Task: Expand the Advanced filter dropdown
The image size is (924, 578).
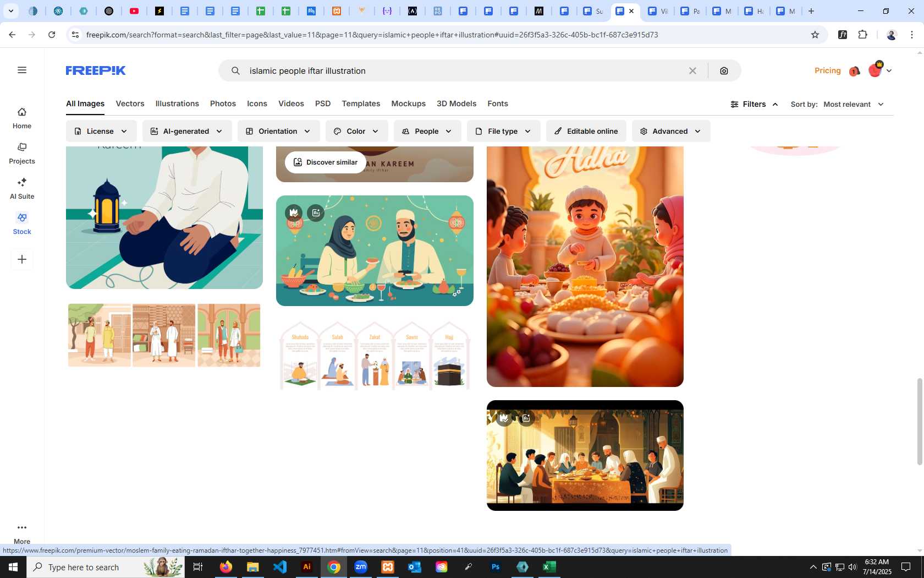Action: pos(671,131)
